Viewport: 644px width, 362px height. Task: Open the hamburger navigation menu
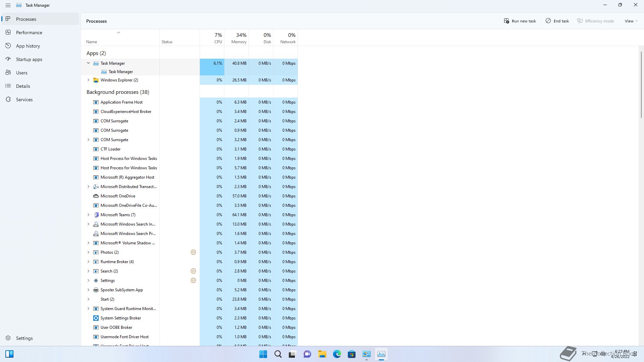click(8, 5)
